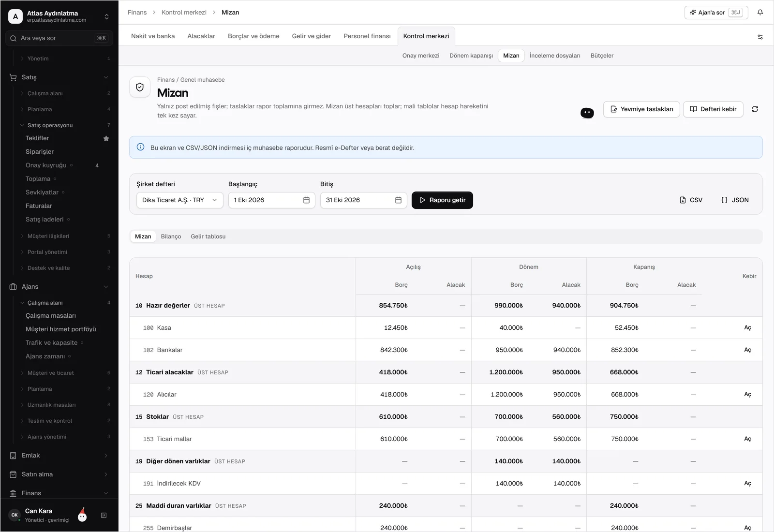Open the Dönem kapanışı subtab
Screen dimensions: 774x532
pyautogui.click(x=471, y=56)
